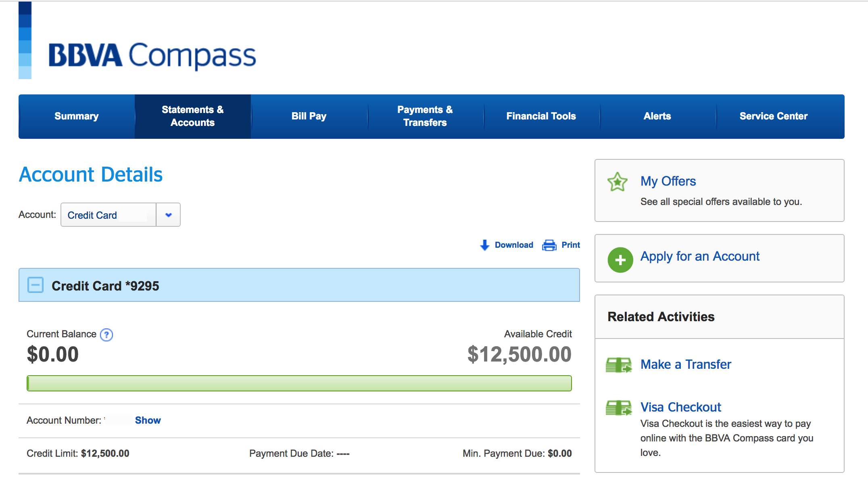
Task: Click the Print link
Action: [x=571, y=245]
